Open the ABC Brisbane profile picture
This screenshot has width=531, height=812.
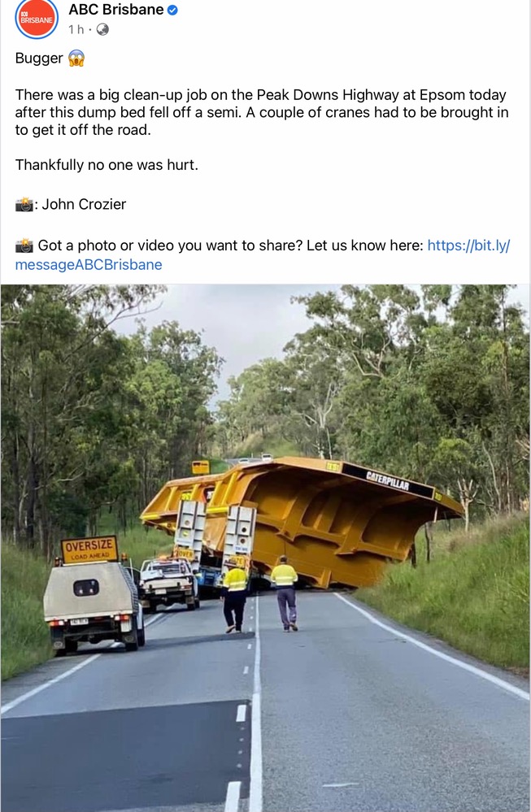tap(37, 19)
